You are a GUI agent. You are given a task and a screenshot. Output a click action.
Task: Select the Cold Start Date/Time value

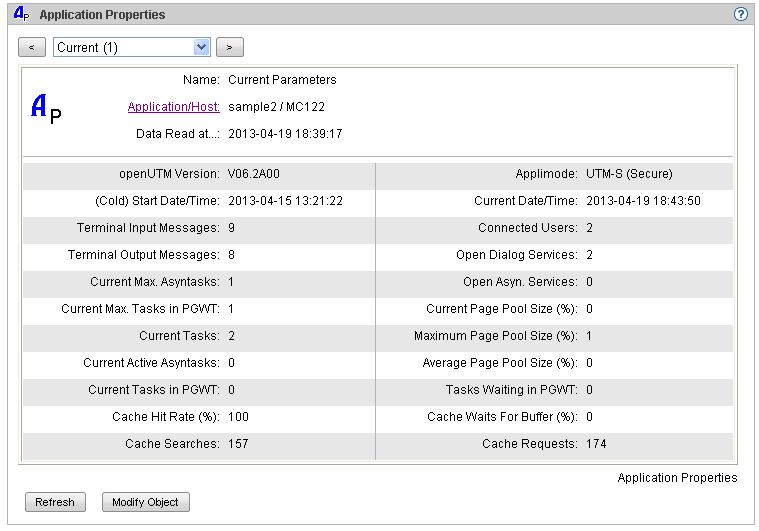285,201
